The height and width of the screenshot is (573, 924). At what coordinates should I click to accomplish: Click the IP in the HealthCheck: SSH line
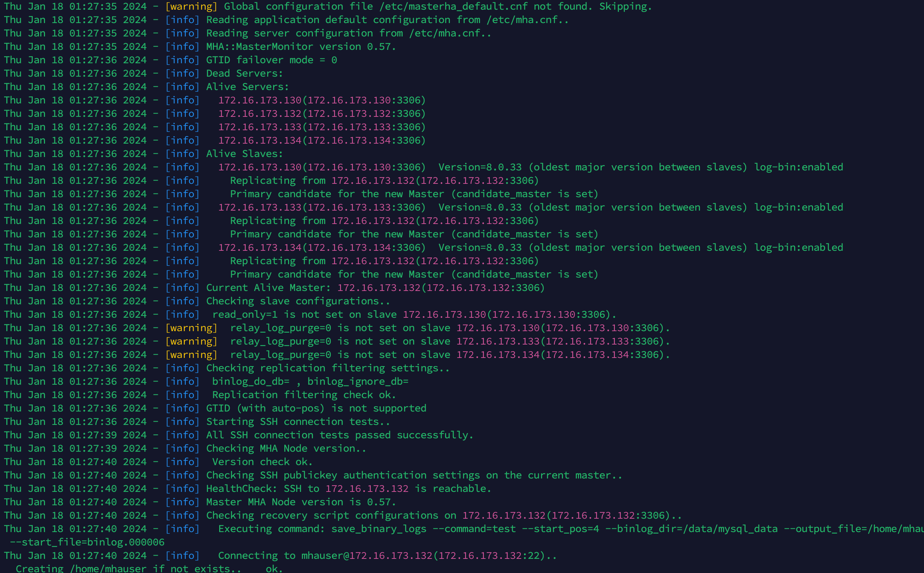click(367, 489)
